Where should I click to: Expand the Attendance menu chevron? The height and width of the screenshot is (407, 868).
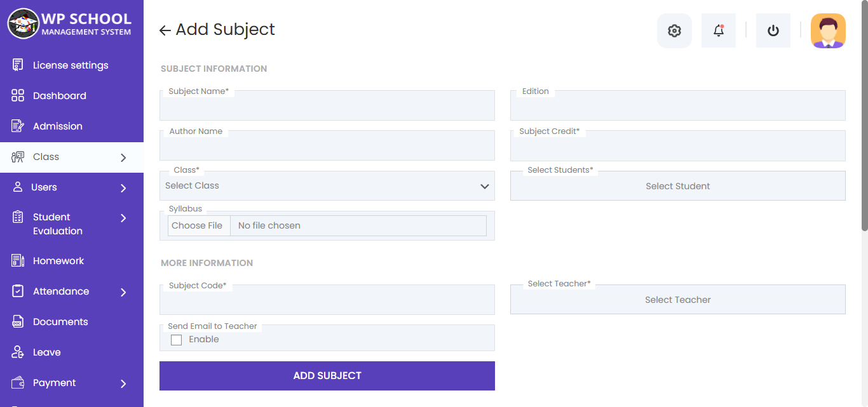tap(123, 292)
